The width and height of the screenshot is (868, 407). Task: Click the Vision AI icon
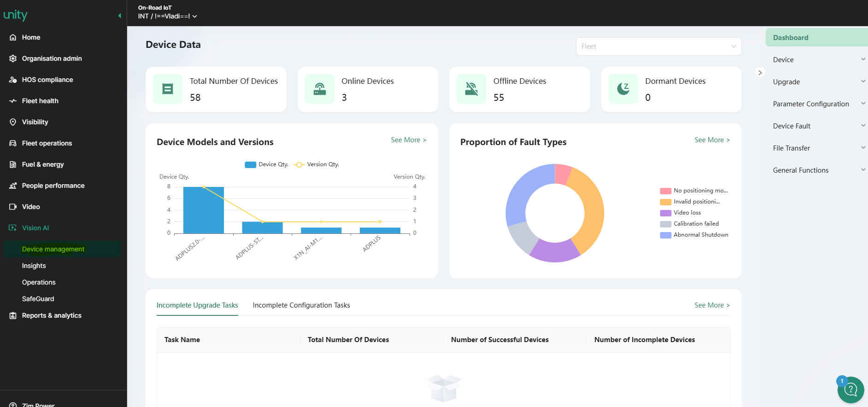(x=13, y=228)
